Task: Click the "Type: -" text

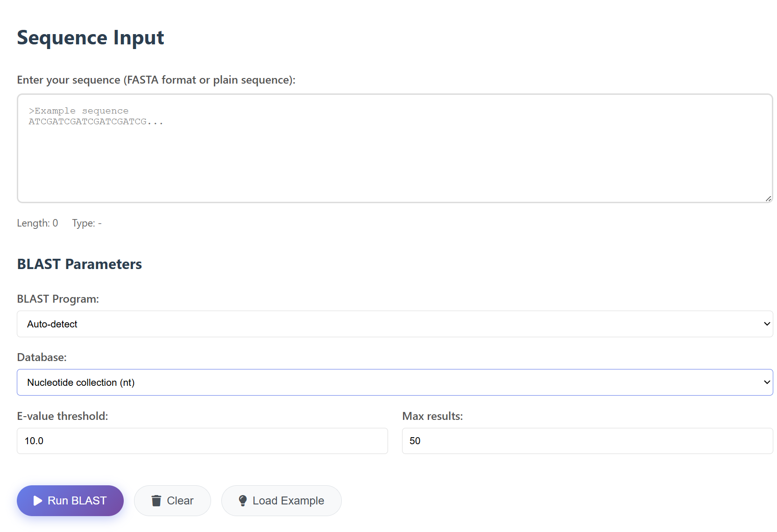Action: 87,223
